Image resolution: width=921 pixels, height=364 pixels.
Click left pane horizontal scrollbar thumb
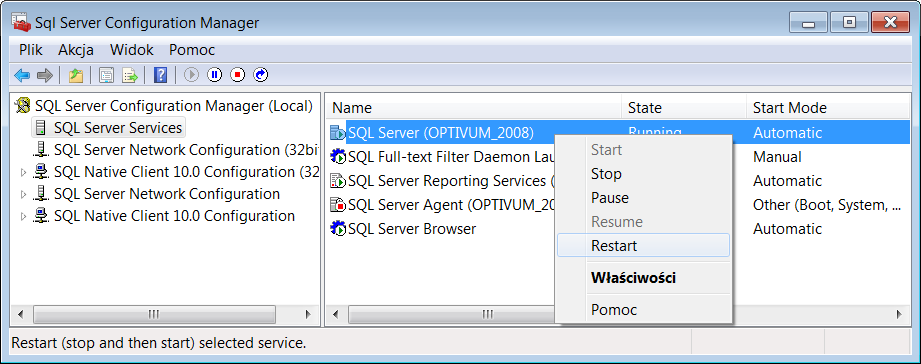[x=154, y=315]
